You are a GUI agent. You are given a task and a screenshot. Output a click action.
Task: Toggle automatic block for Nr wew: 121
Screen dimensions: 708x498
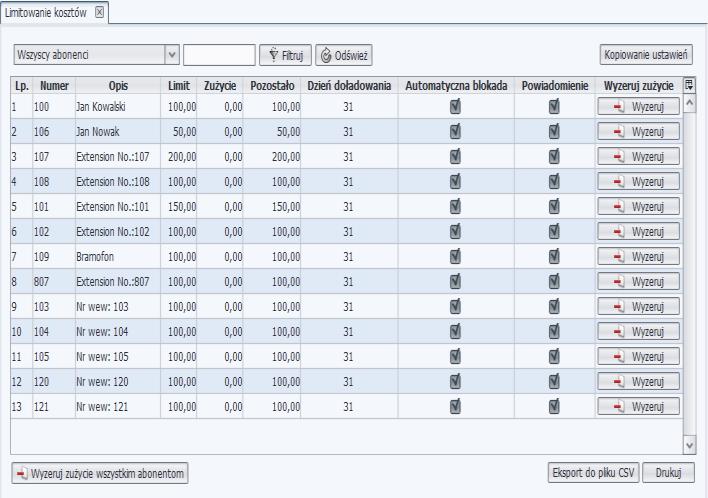[455, 407]
